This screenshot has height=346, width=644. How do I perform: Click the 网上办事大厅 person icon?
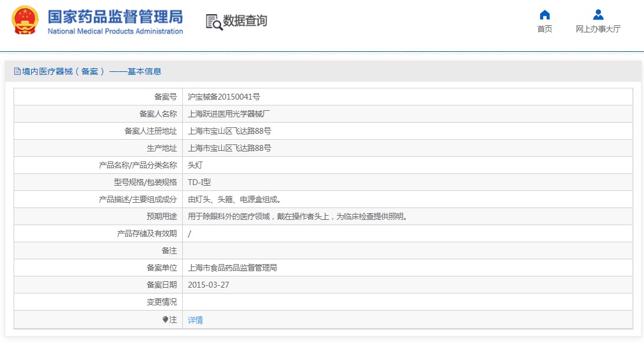point(598,15)
